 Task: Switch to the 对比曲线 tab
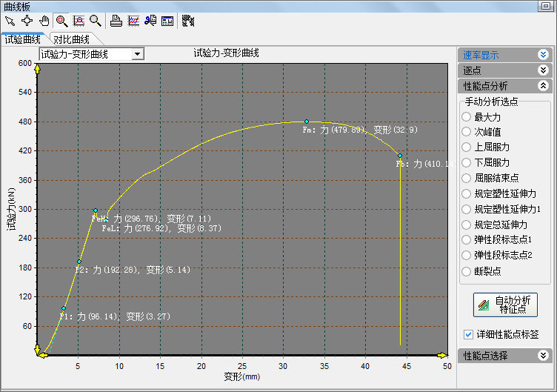coord(71,39)
